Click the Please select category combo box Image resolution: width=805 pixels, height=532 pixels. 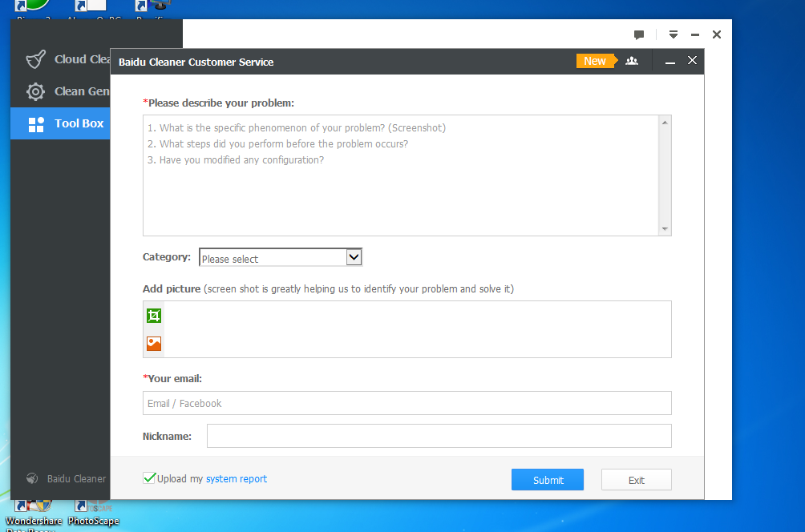(x=281, y=257)
